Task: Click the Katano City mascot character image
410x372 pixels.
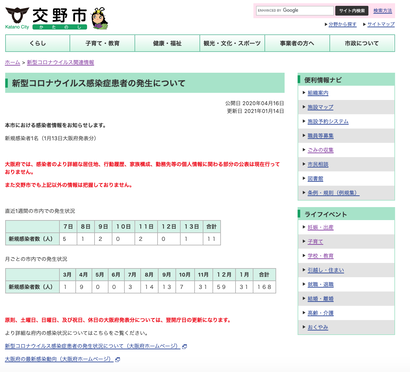Action: 99,18
